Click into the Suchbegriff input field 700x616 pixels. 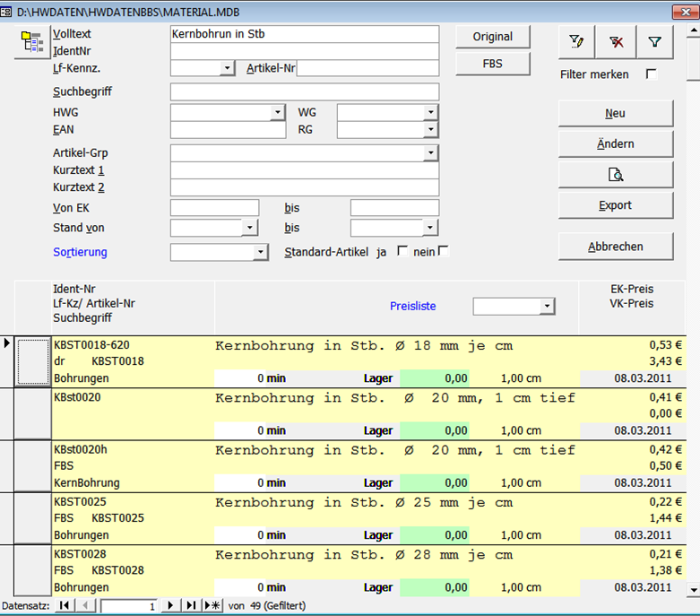pyautogui.click(x=305, y=92)
